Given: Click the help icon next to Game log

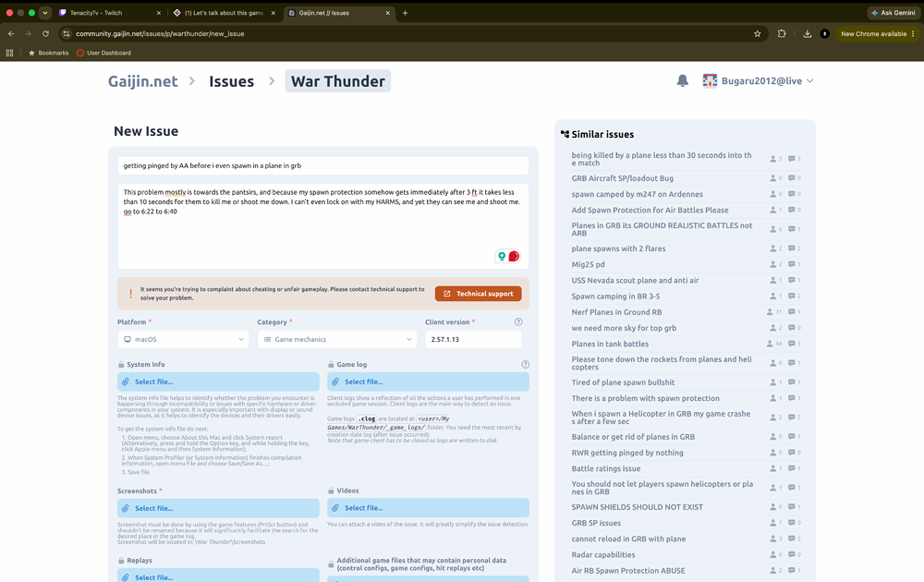Looking at the screenshot, I should pyautogui.click(x=525, y=364).
